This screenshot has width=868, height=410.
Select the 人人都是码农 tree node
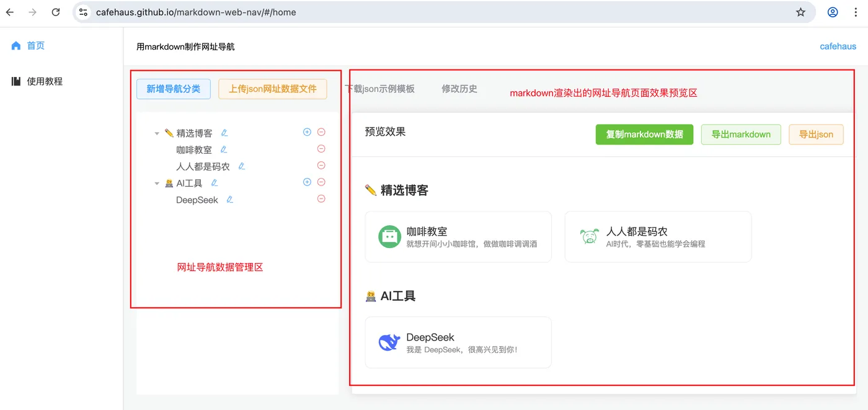pyautogui.click(x=203, y=167)
